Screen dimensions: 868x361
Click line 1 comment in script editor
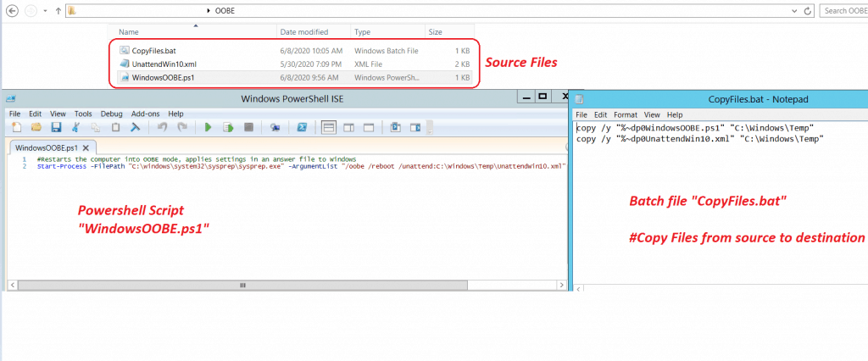pyautogui.click(x=196, y=159)
